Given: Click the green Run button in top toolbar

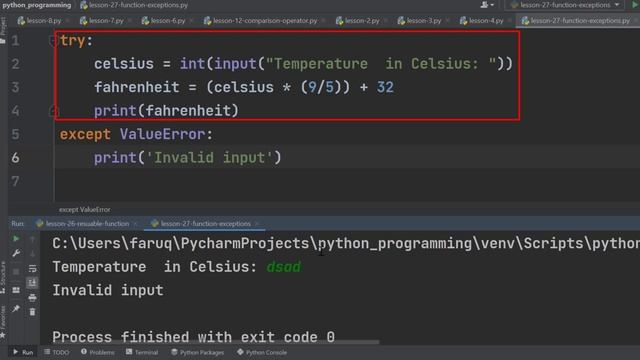Looking at the screenshot, I should (x=635, y=5).
